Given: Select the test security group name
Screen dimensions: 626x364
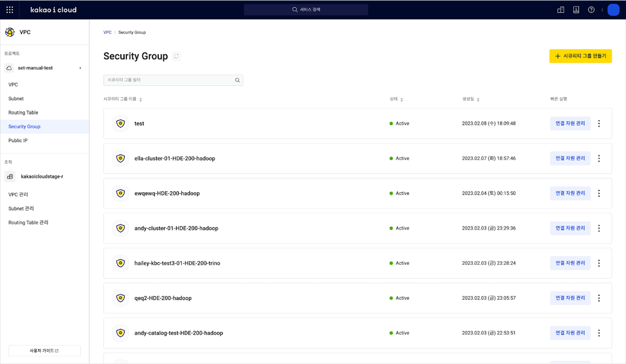Looking at the screenshot, I should pyautogui.click(x=139, y=124).
